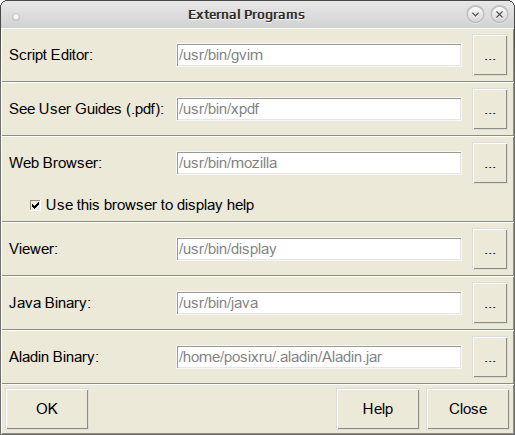The width and height of the screenshot is (515, 435).
Task: Browse for Script Editor program
Action: point(490,55)
